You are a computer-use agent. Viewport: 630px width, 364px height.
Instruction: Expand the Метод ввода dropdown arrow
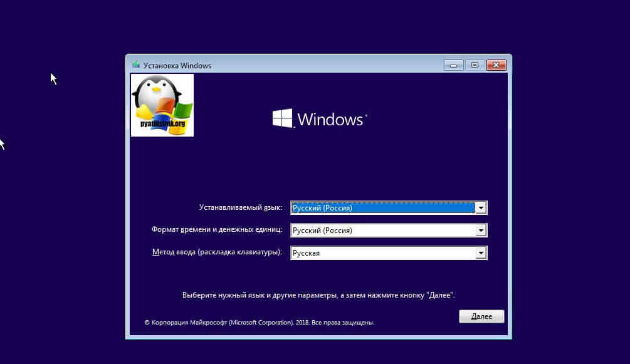pos(481,253)
